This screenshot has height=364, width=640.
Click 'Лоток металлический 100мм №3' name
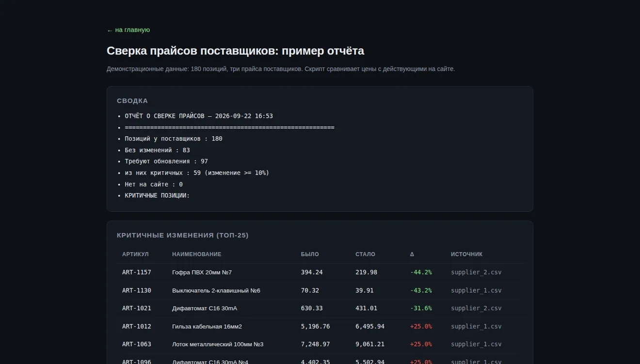point(218,344)
